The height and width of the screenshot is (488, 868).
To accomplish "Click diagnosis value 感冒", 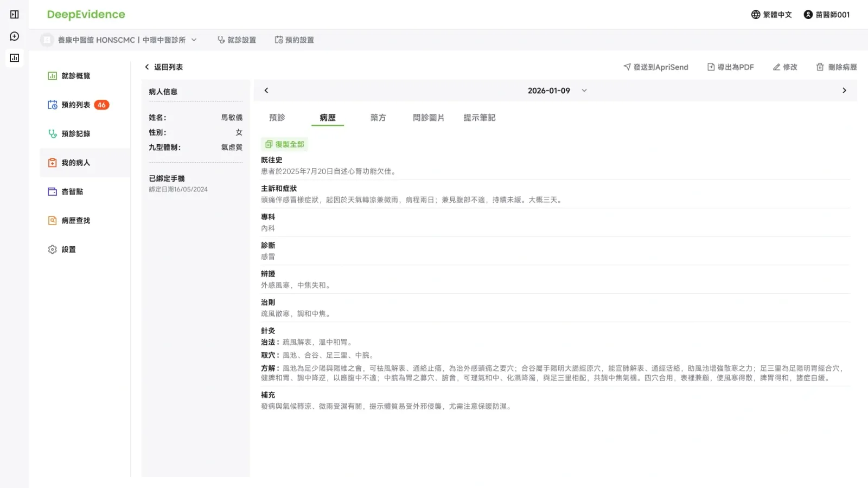I will [268, 256].
